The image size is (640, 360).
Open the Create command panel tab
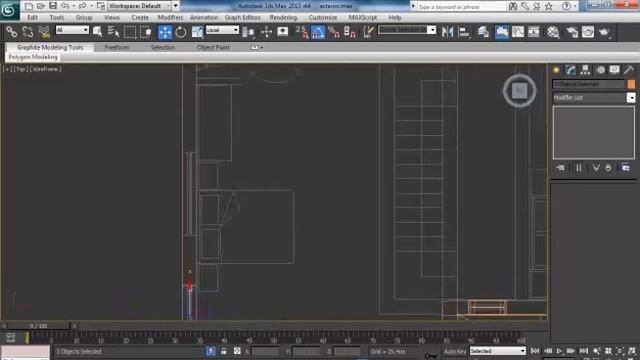tap(556, 70)
